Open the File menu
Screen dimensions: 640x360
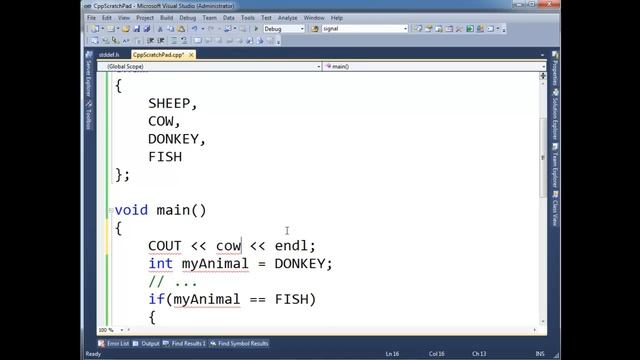point(91,18)
